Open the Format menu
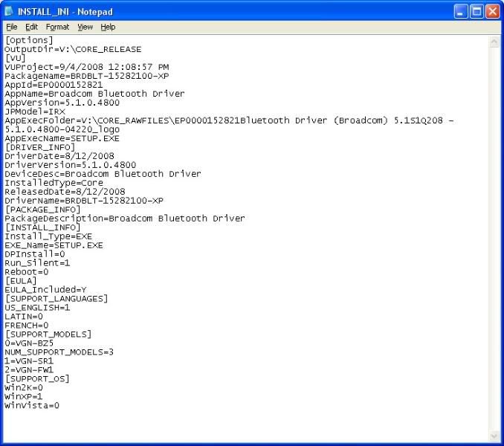Image resolution: width=504 pixels, height=446 pixels. pyautogui.click(x=57, y=27)
